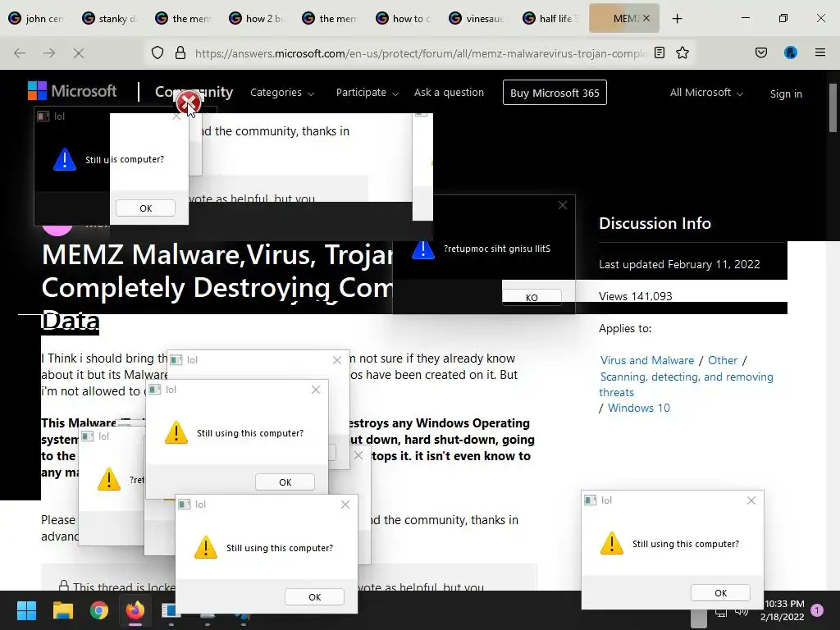Click OK in the middle lol dialog

(285, 482)
